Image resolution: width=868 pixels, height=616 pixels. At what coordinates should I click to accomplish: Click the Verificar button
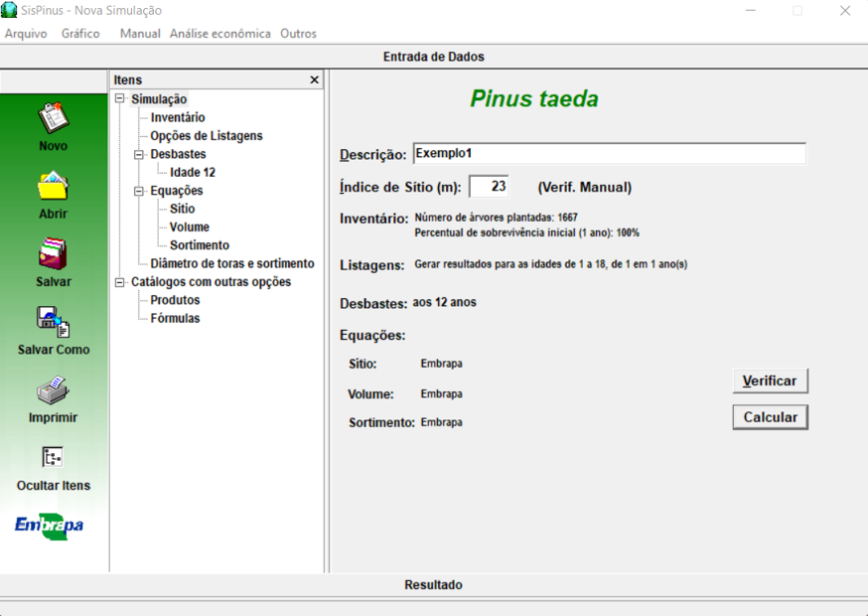[769, 381]
